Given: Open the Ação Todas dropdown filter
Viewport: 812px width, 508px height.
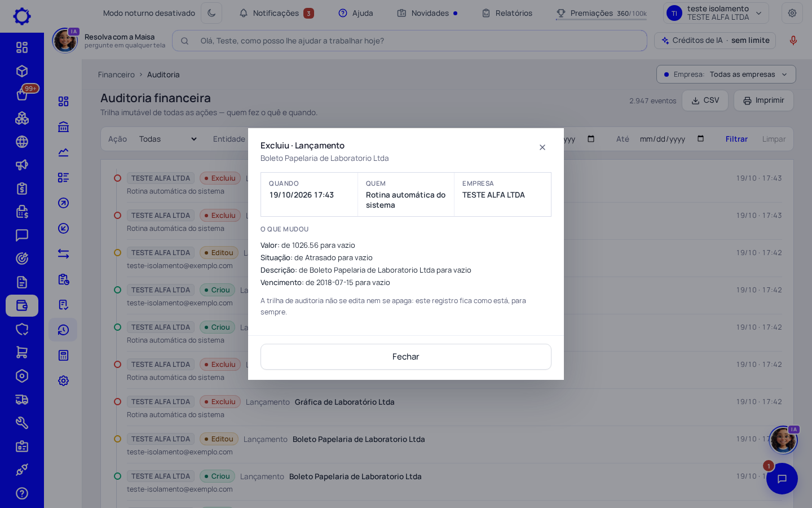Looking at the screenshot, I should tap(168, 139).
